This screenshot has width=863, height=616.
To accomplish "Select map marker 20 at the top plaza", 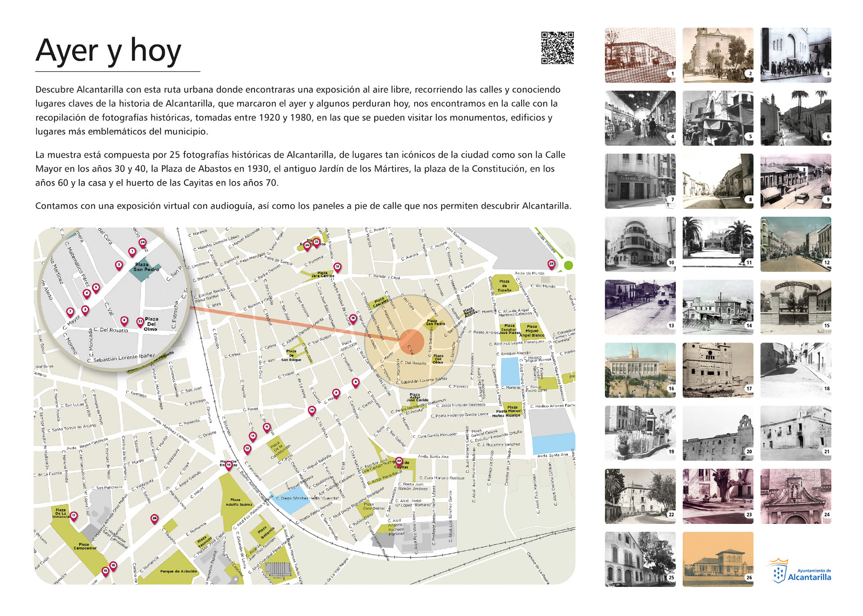I will [x=307, y=245].
